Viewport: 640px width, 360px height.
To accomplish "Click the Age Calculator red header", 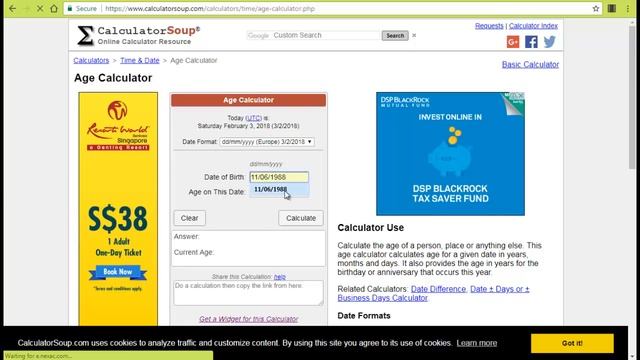I will (248, 100).
